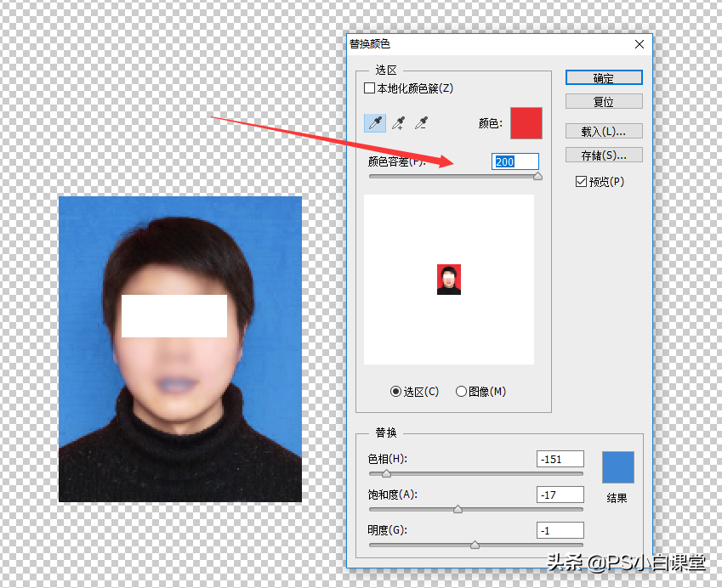722x588 pixels.
Task: Select the 选区(C) radio button
Action: click(x=395, y=392)
